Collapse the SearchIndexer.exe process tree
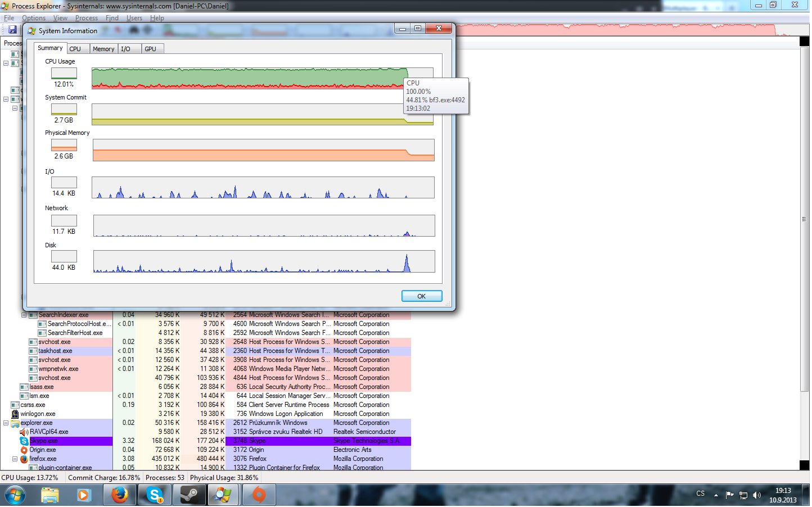 (x=24, y=316)
